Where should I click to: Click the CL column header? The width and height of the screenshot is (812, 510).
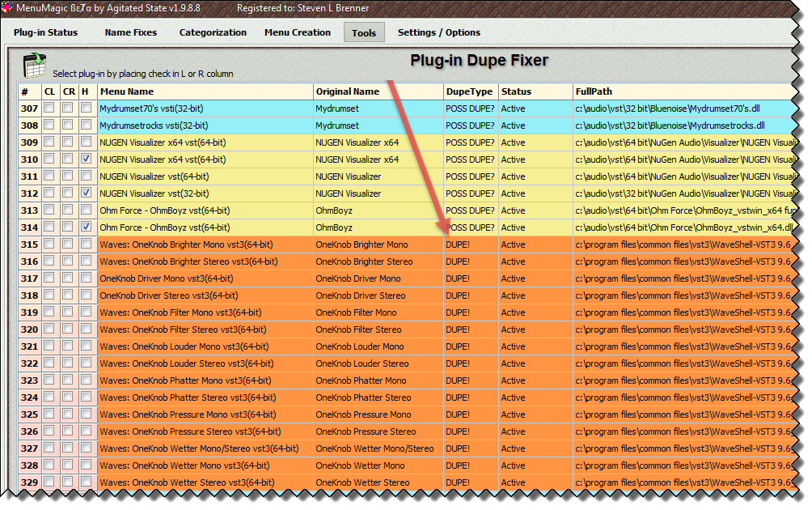(49, 91)
